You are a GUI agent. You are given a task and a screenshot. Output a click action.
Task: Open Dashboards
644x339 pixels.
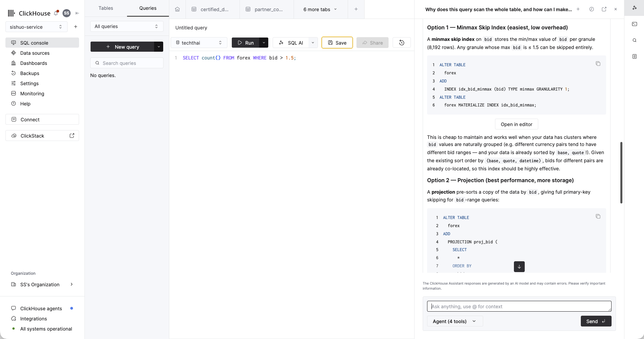42,63
